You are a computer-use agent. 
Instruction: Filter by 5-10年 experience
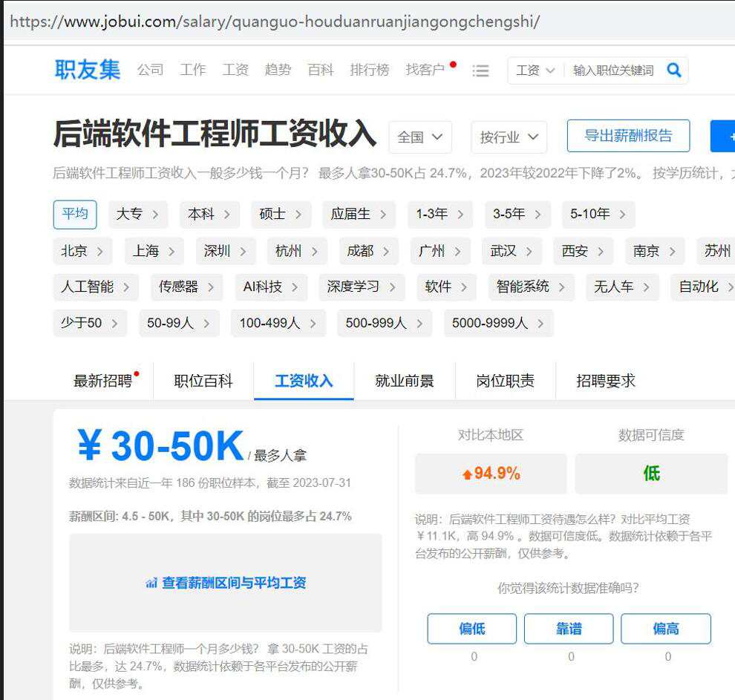point(598,215)
